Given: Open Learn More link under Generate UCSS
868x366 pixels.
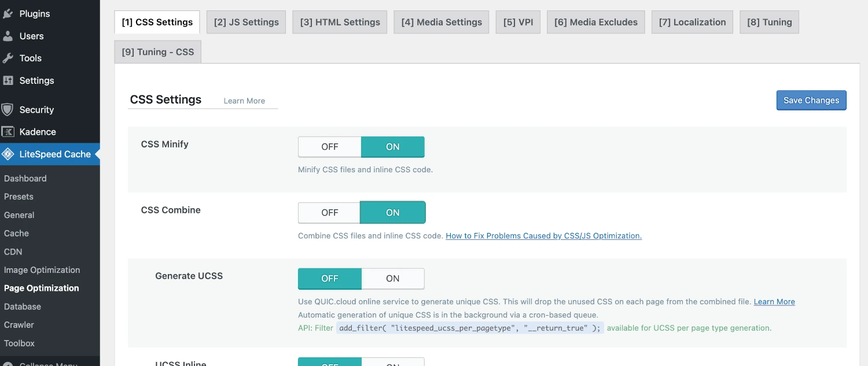Looking at the screenshot, I should click(x=774, y=301).
